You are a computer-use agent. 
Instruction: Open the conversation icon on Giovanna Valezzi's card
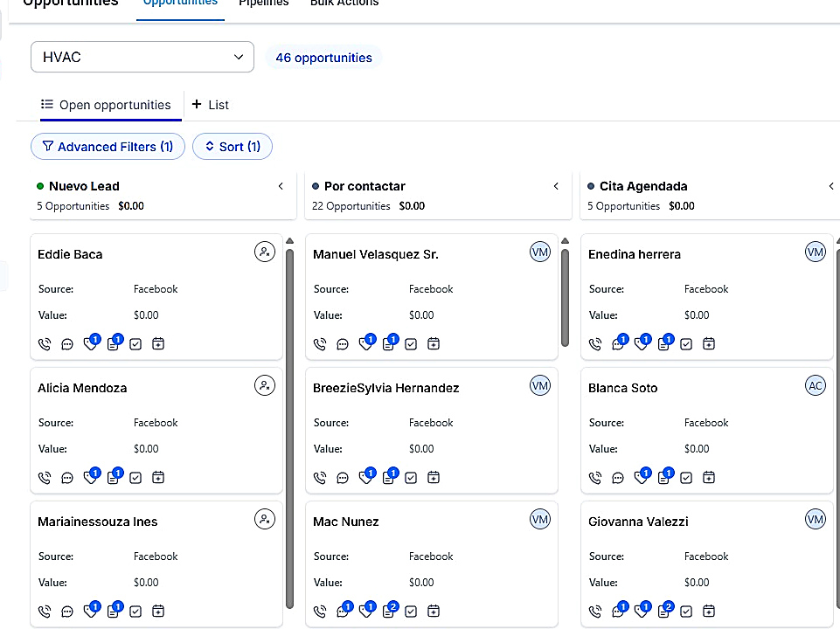tap(619, 610)
